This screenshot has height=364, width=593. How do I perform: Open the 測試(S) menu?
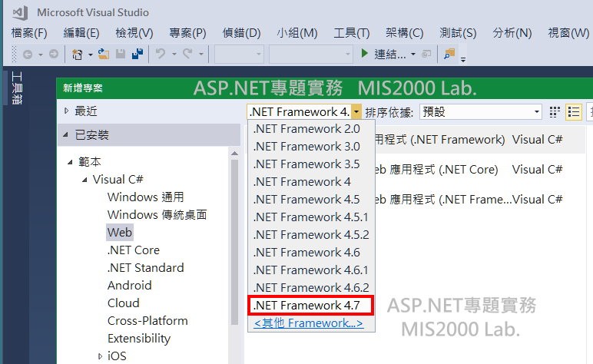click(458, 33)
